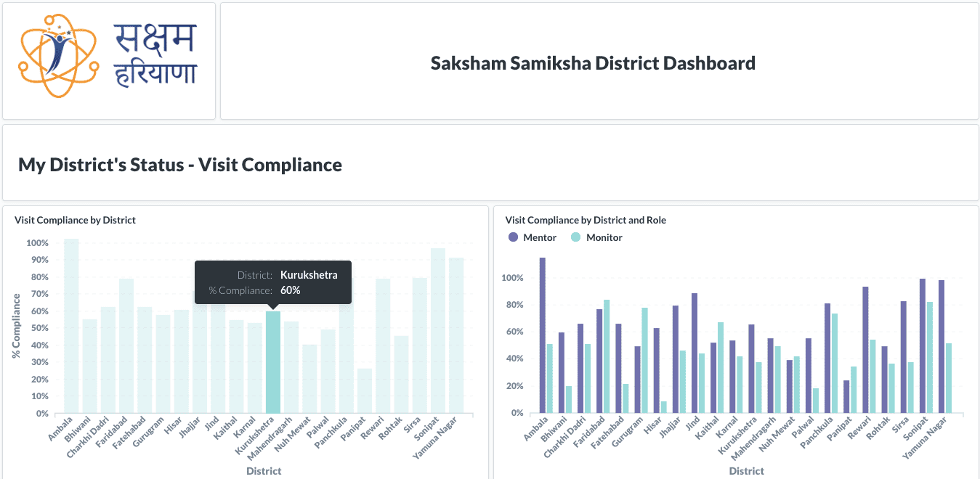
Task: Select the purple Mentor bar for Rewari
Action: coord(866,350)
